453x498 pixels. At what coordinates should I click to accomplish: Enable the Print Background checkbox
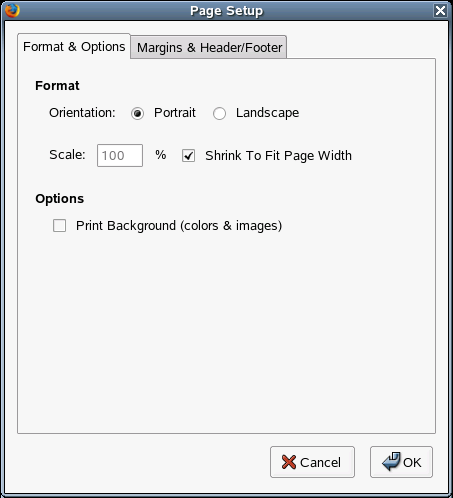coord(59,226)
